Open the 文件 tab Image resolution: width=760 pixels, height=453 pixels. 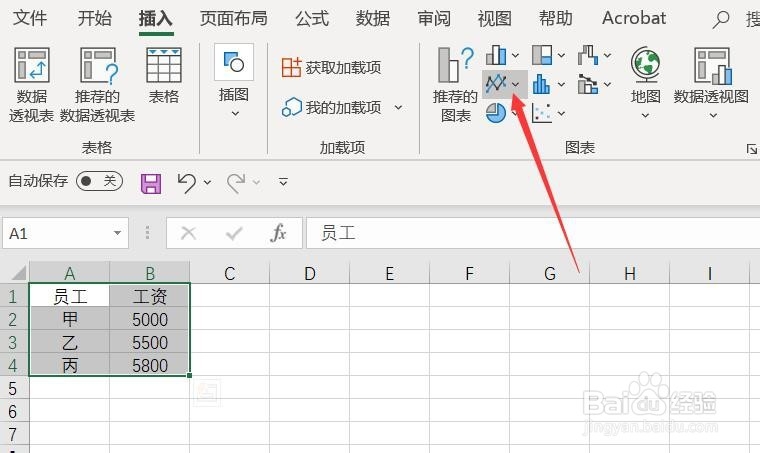click(x=30, y=18)
